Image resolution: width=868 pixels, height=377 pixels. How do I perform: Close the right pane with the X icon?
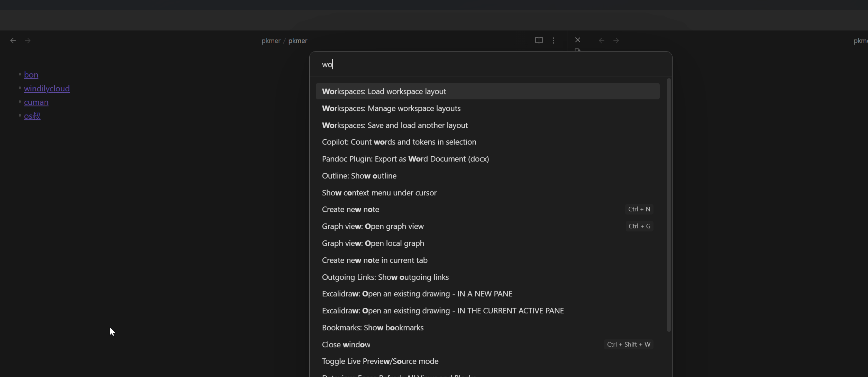coord(577,40)
